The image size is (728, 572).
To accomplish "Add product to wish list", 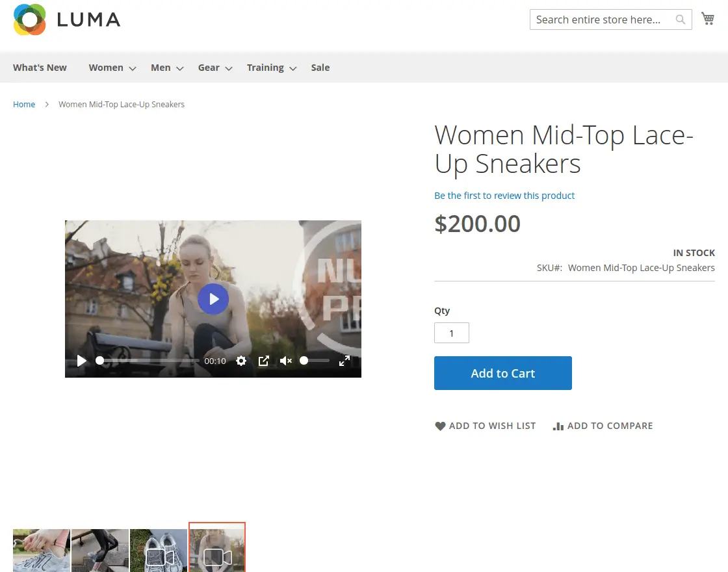I will (485, 426).
